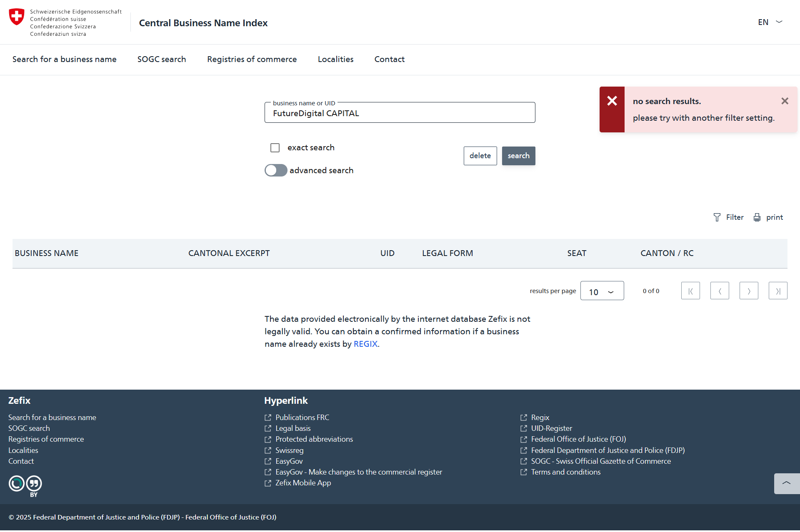Go to last results page
The width and height of the screenshot is (800, 532).
click(778, 291)
